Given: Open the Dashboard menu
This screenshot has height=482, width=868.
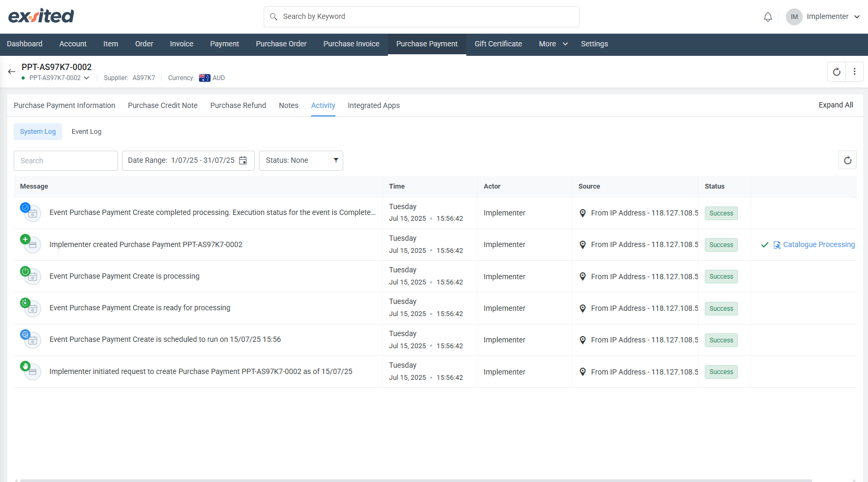Looking at the screenshot, I should (25, 44).
